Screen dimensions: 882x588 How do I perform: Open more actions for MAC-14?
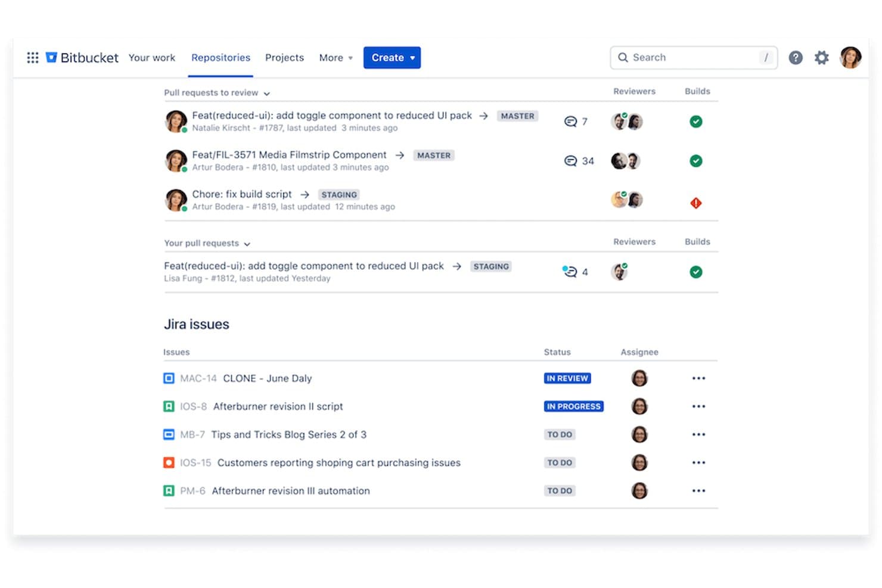coord(698,378)
